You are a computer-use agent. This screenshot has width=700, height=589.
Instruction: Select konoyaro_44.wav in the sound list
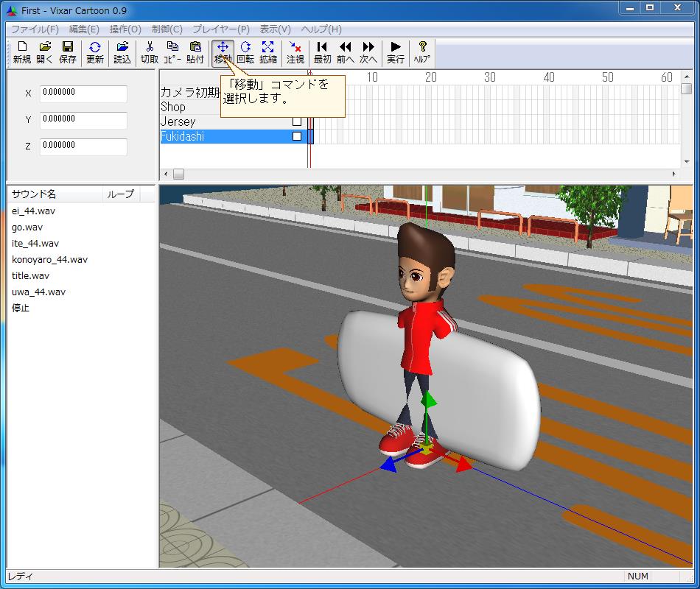point(49,259)
